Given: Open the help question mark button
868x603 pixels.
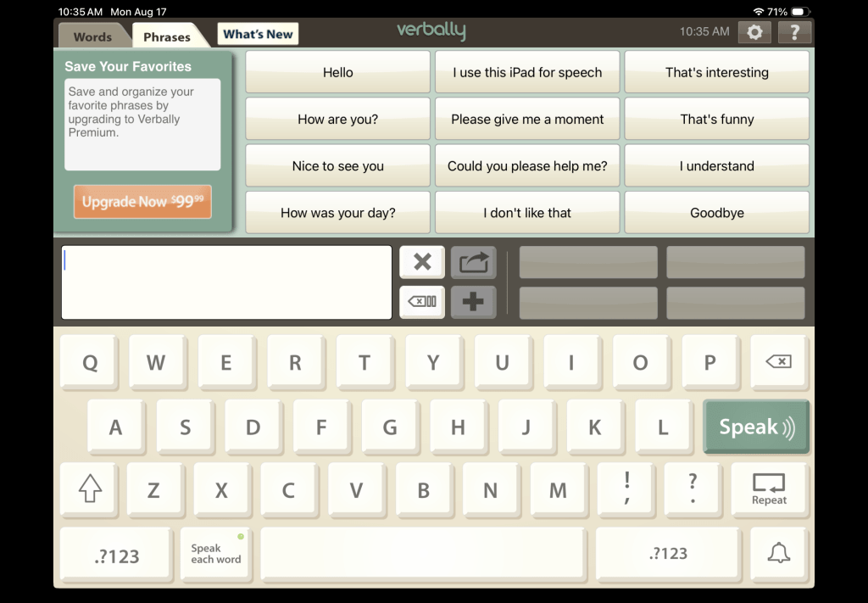Looking at the screenshot, I should (794, 32).
